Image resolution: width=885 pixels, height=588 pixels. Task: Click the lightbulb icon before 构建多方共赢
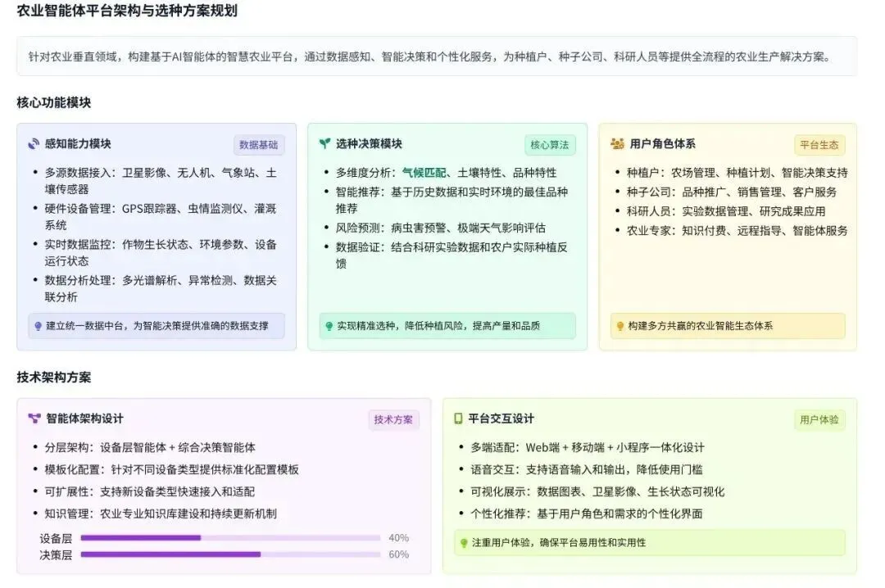pos(620,326)
